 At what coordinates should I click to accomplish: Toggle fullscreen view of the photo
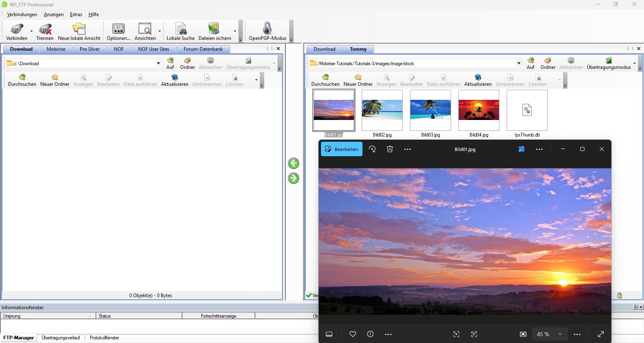pos(601,334)
